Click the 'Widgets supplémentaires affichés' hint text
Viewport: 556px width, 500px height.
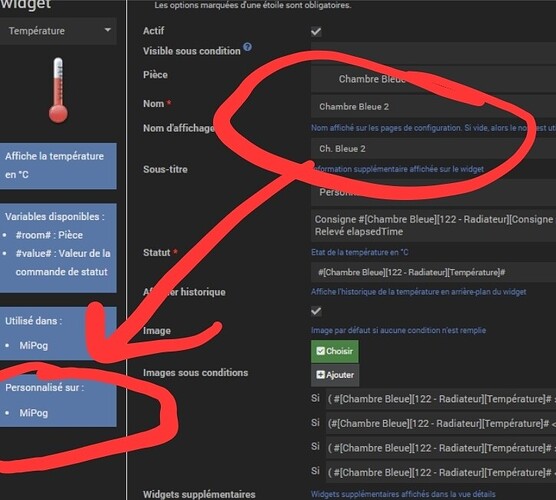[403, 494]
